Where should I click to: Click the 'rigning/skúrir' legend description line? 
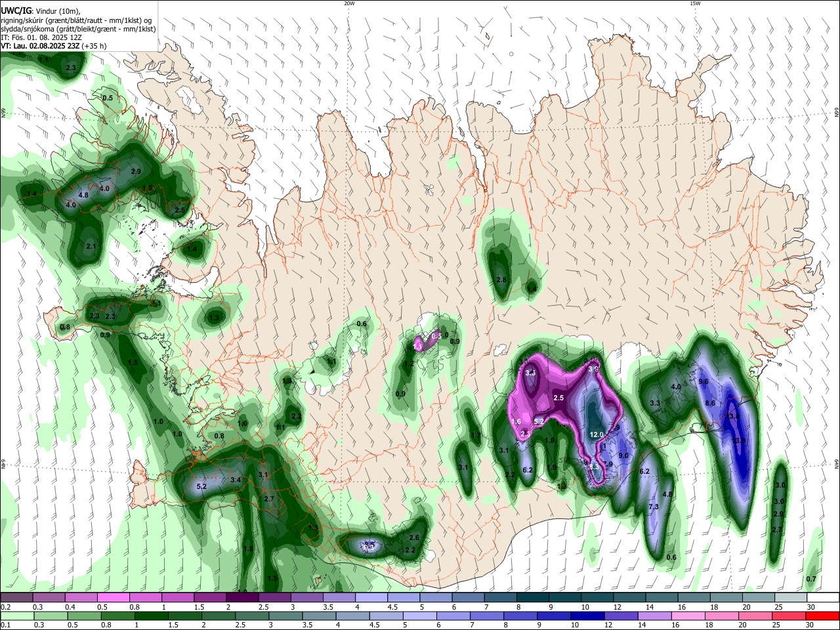pyautogui.click(x=76, y=20)
